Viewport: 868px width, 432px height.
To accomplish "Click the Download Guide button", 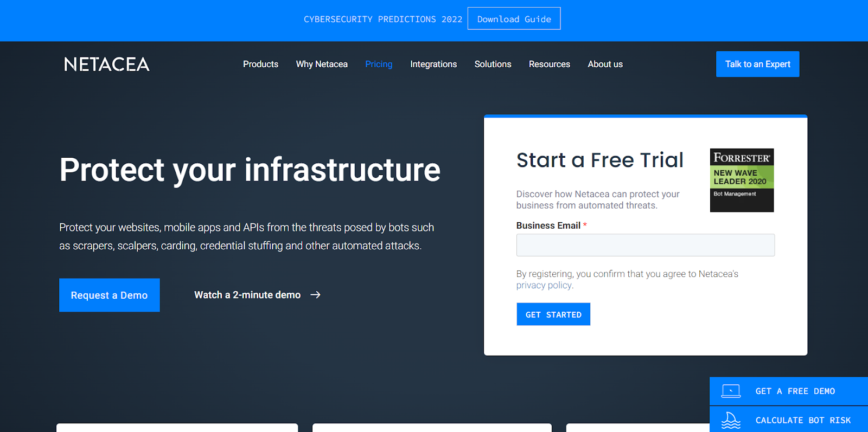I will pos(514,19).
